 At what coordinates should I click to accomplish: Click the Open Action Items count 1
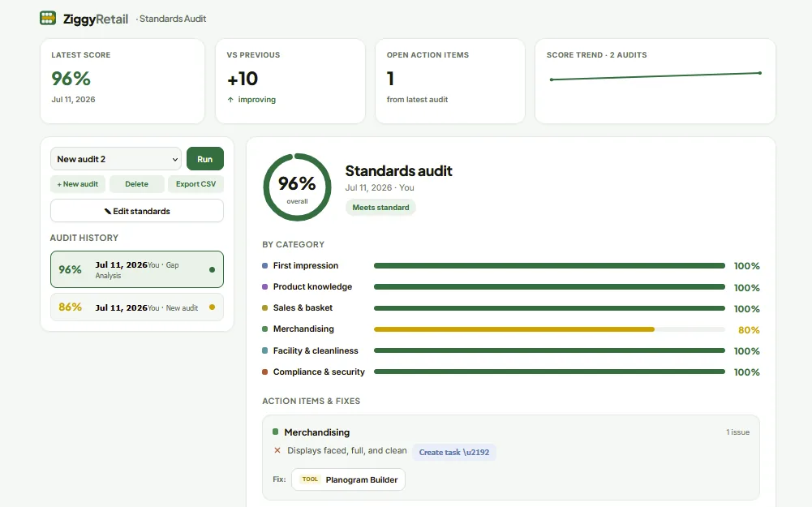tap(390, 79)
